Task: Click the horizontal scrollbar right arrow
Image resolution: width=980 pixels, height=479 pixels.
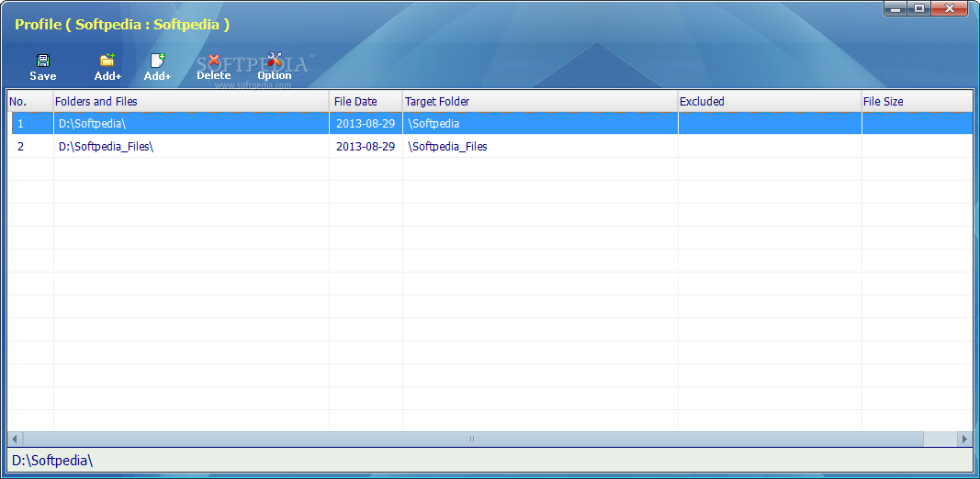Action: click(x=965, y=439)
